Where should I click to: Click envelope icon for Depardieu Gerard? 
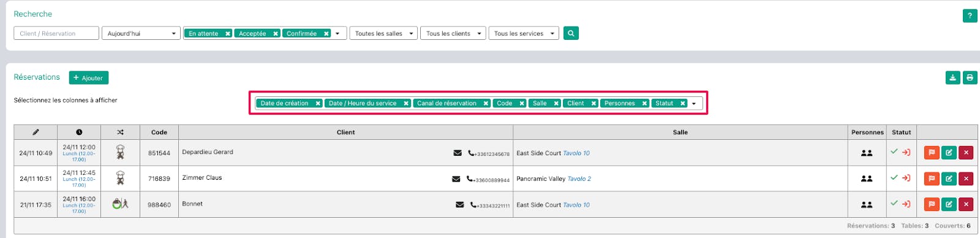coord(458,153)
